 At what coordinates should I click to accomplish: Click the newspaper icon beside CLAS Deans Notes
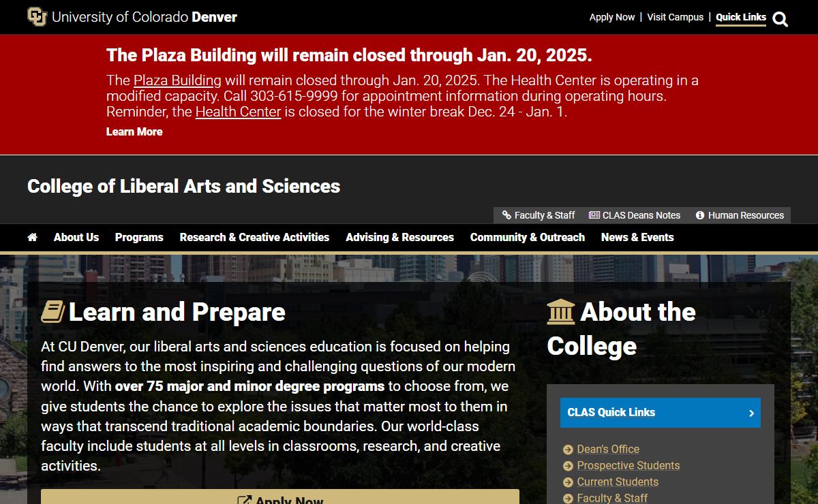pos(594,215)
